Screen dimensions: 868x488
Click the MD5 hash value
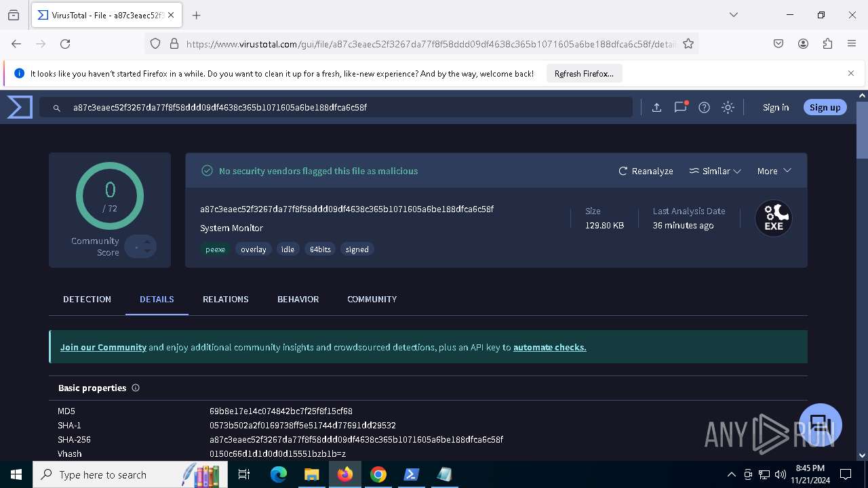[x=281, y=411]
